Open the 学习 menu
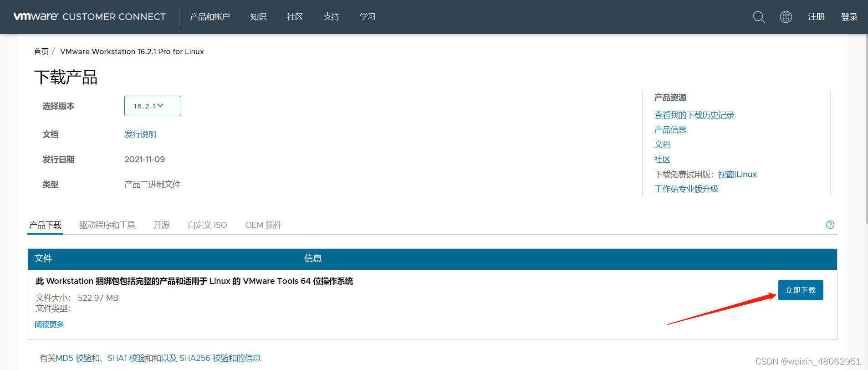This screenshot has height=370, width=868. tap(368, 17)
